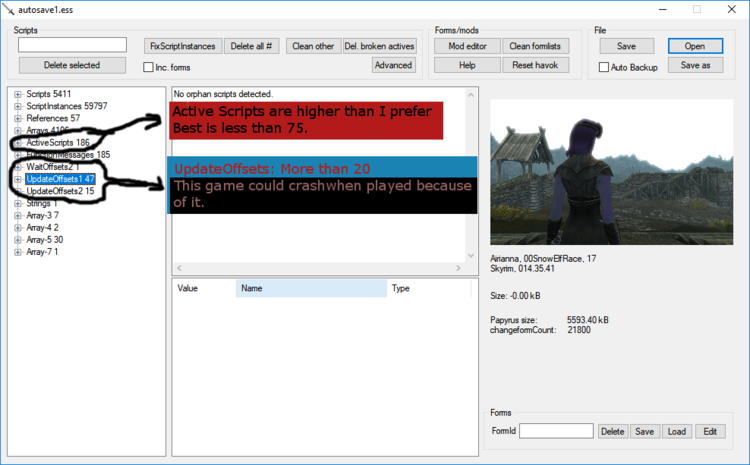The height and width of the screenshot is (465, 750).
Task: Click the Clean formlists button
Action: (x=535, y=46)
